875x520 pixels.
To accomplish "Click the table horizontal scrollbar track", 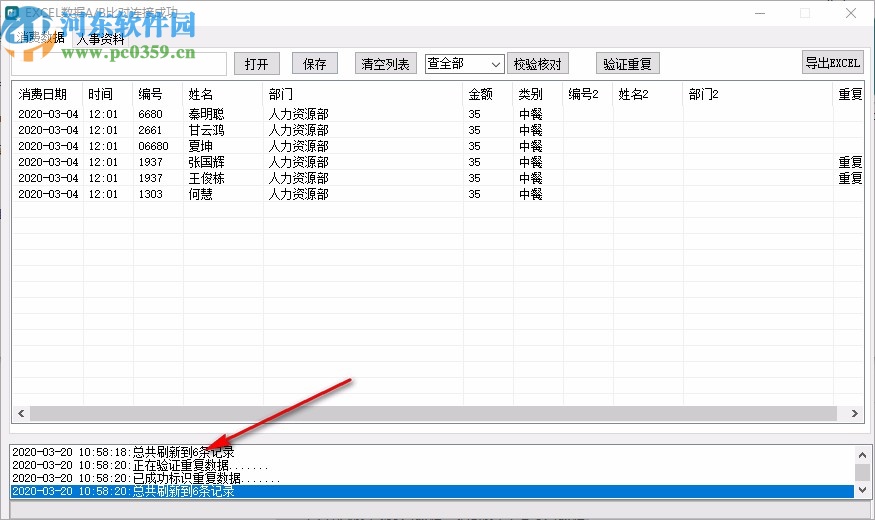I will pos(433,413).
